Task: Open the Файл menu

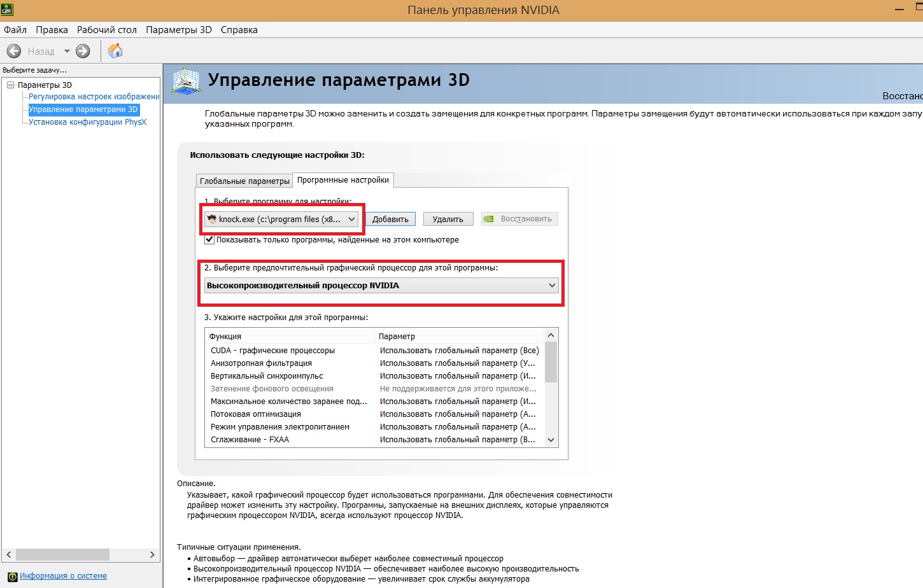Action: [x=15, y=30]
